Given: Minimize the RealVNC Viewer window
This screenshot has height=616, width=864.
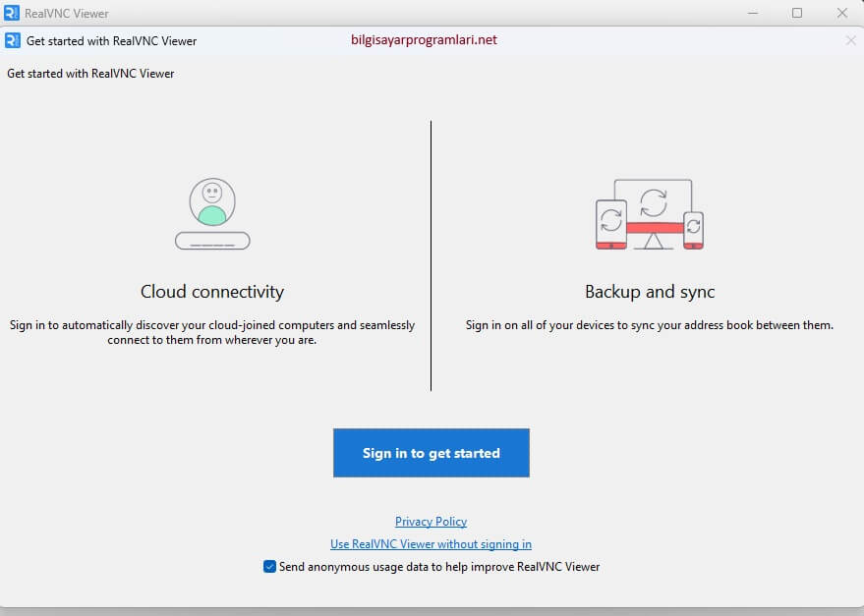Looking at the screenshot, I should [753, 13].
